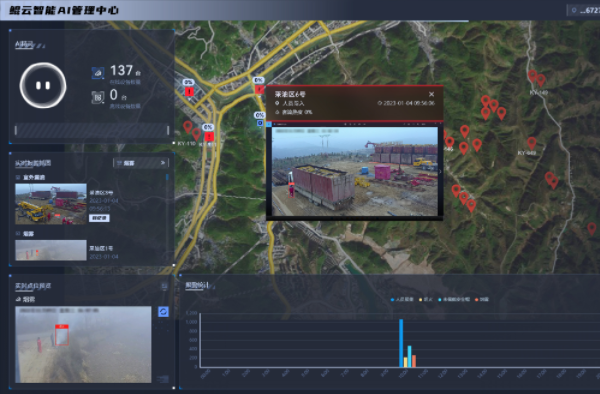Click the blue camera marker on map
Image resolution: width=600 pixels, height=394 pixels.
click(x=260, y=123)
